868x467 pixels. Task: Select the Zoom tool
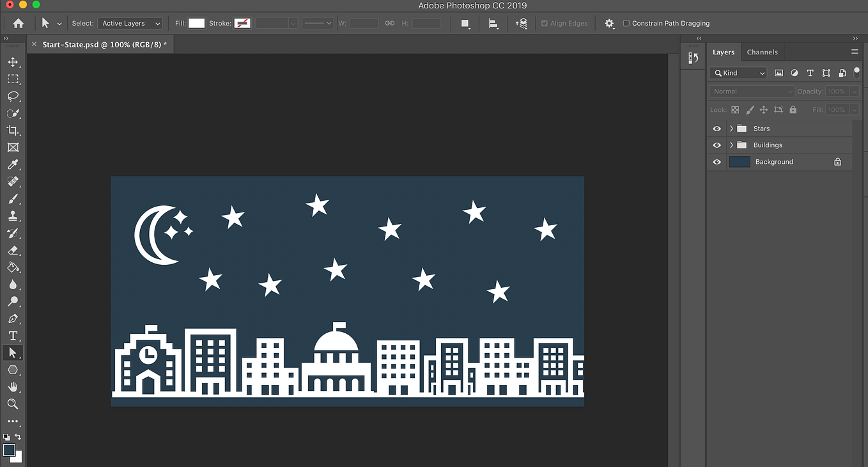[x=12, y=404]
